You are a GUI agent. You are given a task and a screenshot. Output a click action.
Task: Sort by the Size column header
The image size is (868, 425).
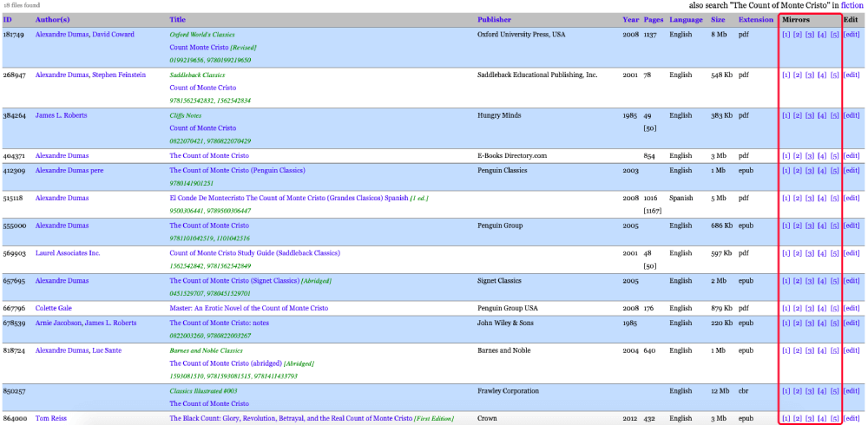(x=718, y=20)
